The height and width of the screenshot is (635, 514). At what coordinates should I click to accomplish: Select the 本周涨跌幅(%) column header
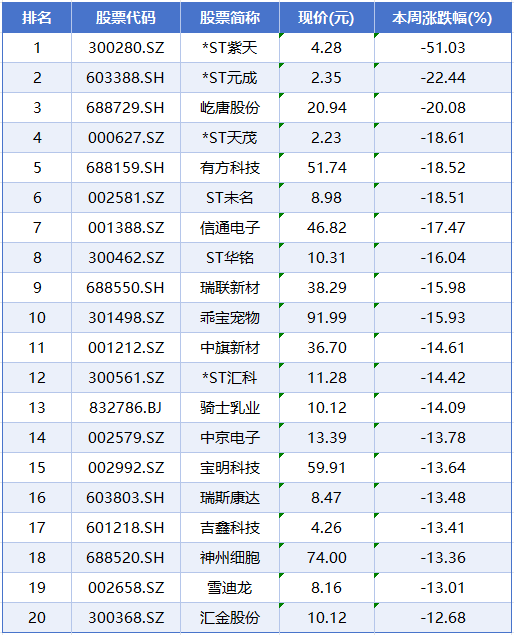point(443,17)
